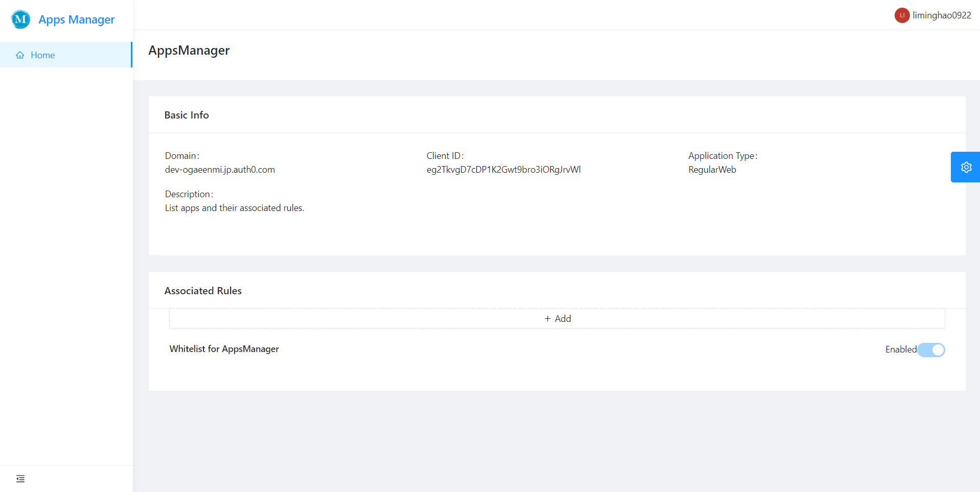Image resolution: width=980 pixels, height=492 pixels.
Task: Click the RegularWeb application type value
Action: 712,170
